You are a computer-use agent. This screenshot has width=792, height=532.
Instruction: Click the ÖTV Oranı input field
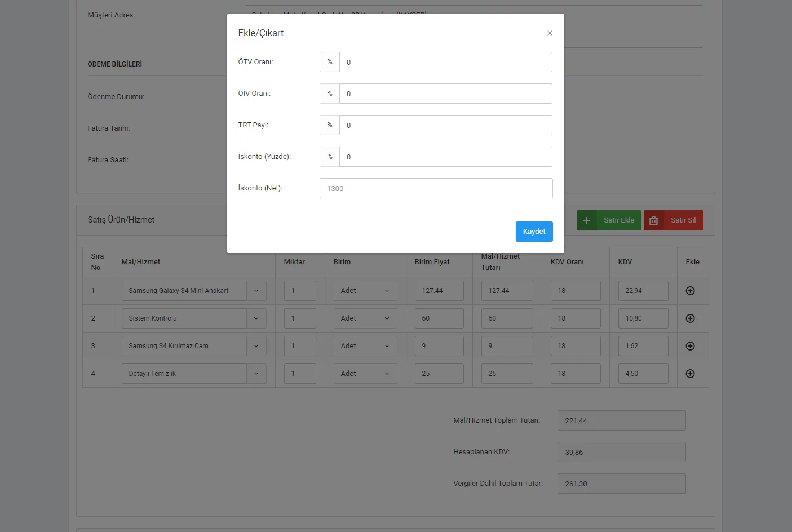445,62
